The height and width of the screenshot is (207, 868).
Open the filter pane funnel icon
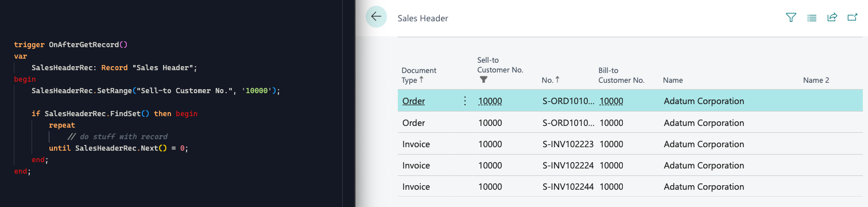click(791, 18)
